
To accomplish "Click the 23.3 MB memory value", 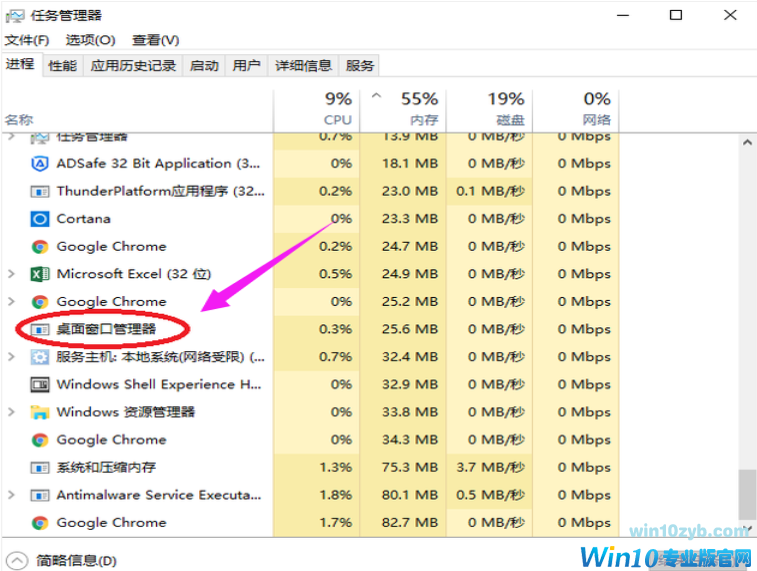I will [x=409, y=219].
